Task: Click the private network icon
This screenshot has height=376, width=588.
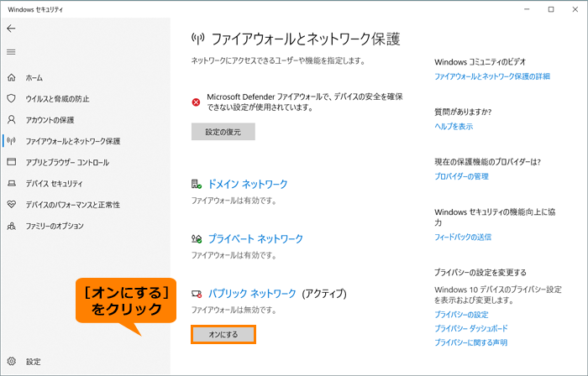Action: click(x=197, y=238)
